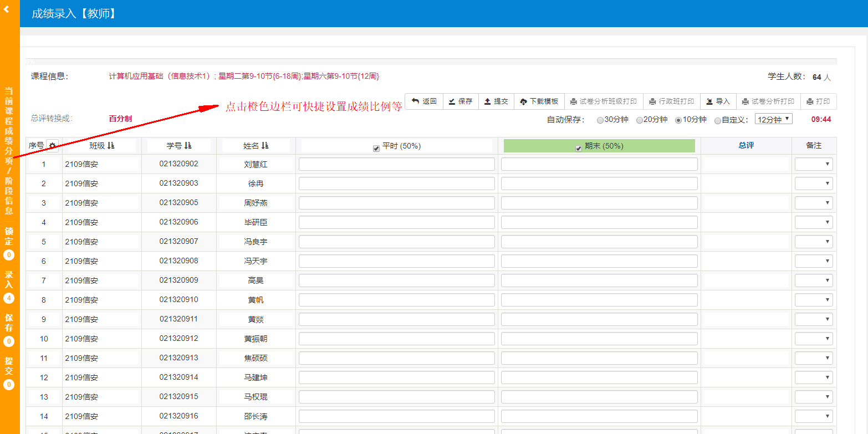This screenshot has height=434, width=868.
Task: Click the 百分制 grade conversion text
Action: click(x=120, y=119)
